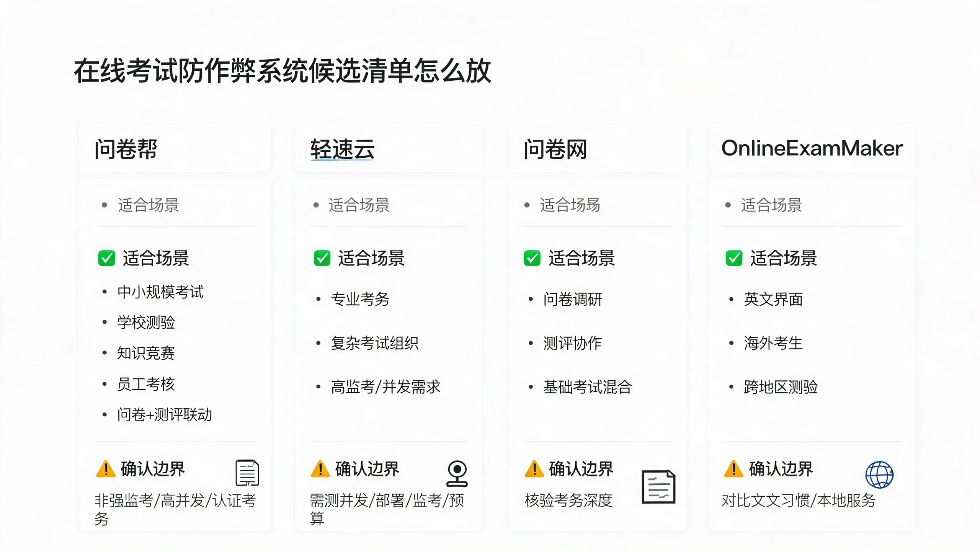Click the grey 适合场景 label under OnlineExamMaker
Screen dimensions: 980x551
[771, 205]
